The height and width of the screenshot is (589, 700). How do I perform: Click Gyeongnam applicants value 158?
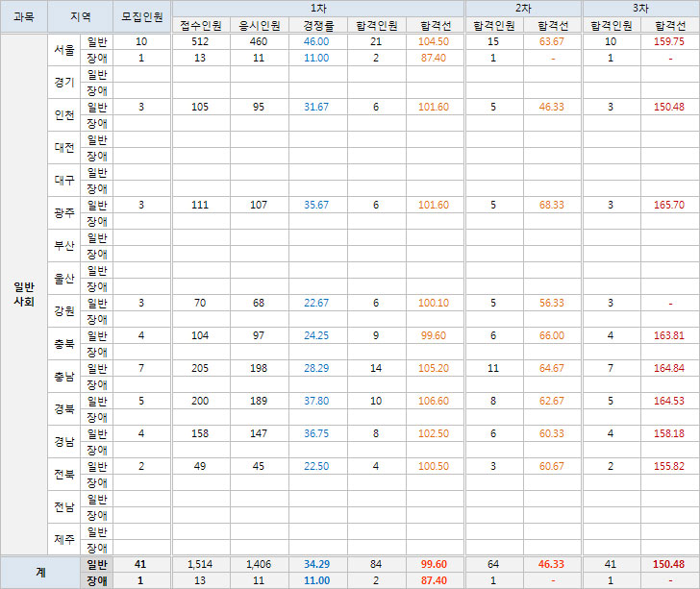(200, 433)
